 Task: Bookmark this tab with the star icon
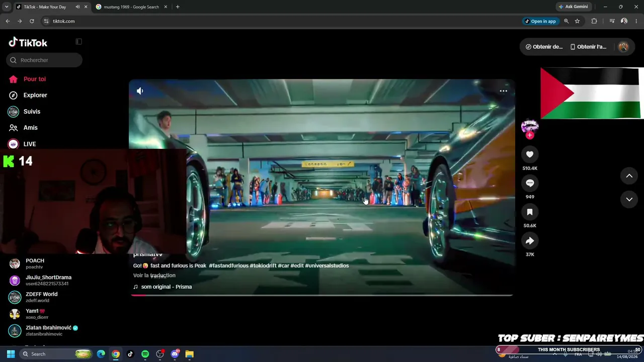point(577,21)
